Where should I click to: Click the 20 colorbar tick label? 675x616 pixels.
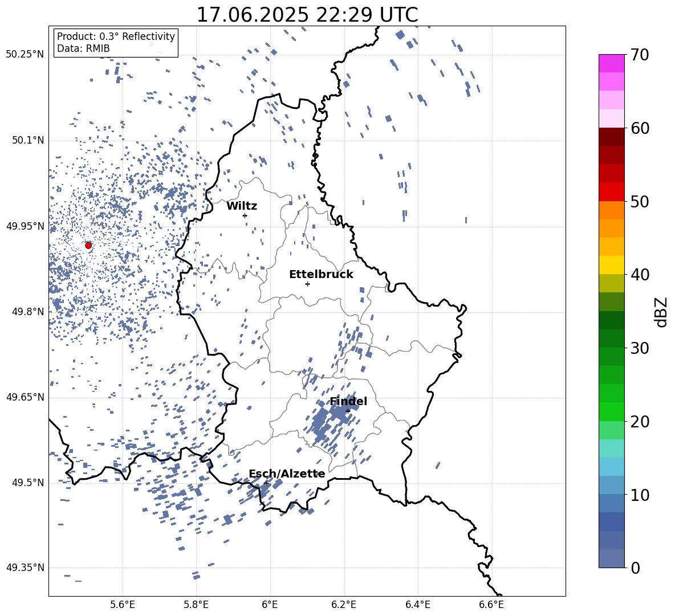coord(640,422)
